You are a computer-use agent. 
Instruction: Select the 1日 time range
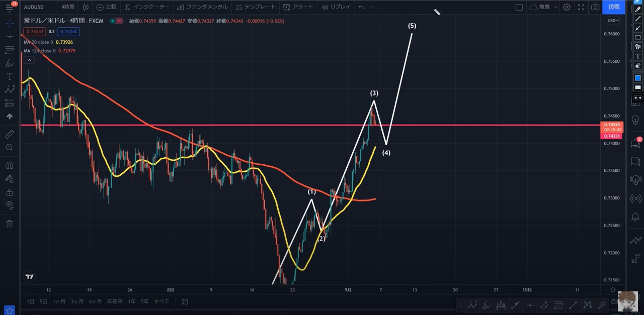click(x=30, y=301)
